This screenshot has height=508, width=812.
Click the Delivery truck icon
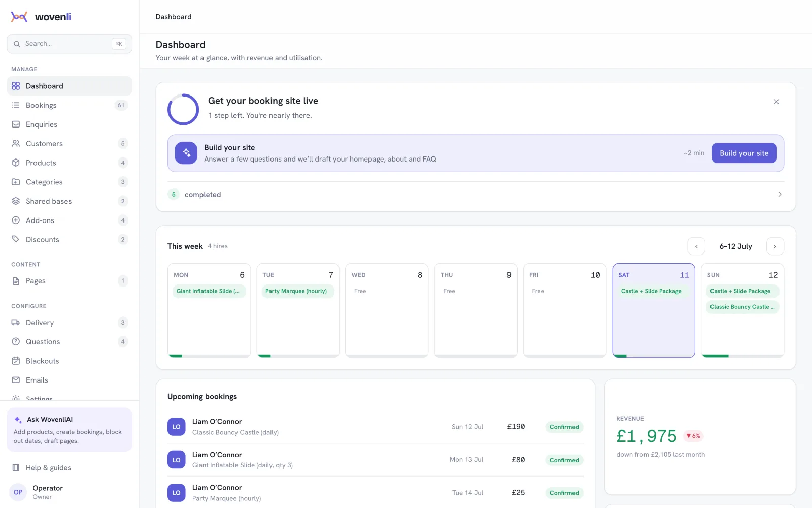point(16,323)
